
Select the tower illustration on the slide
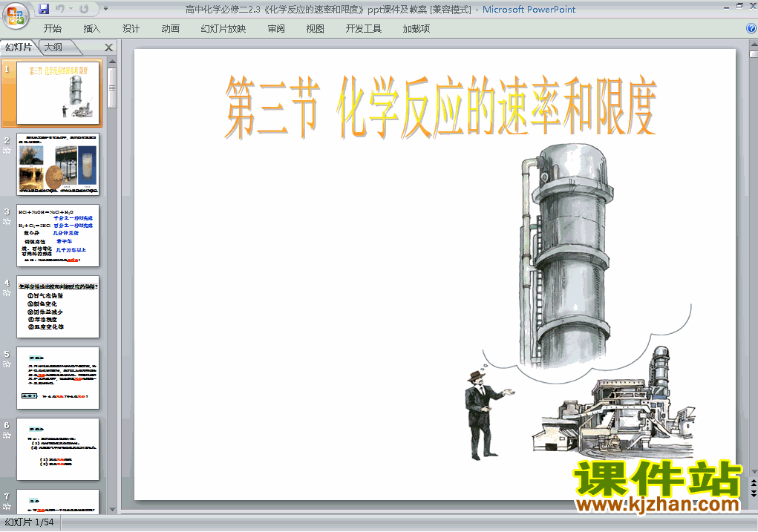click(566, 256)
